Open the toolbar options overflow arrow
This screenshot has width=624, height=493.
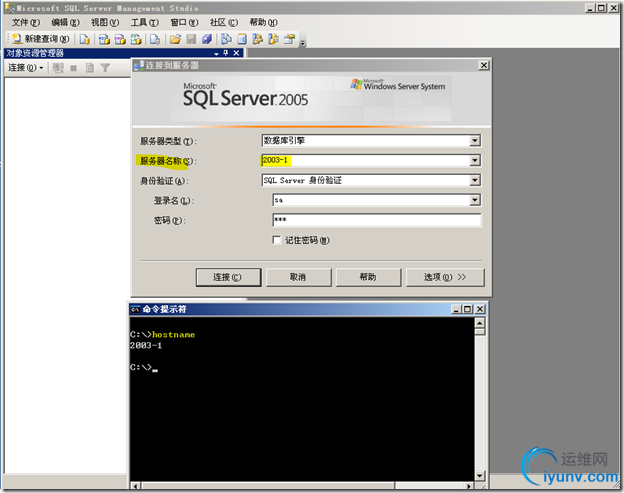tap(303, 43)
